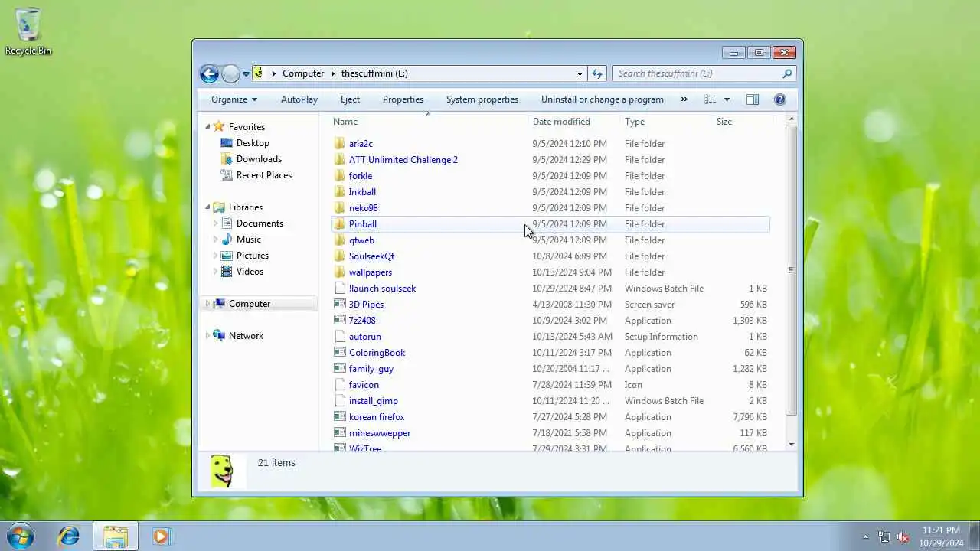The width and height of the screenshot is (980, 551).
Task: Click Computer in the address breadcrumb
Action: pyautogui.click(x=303, y=73)
